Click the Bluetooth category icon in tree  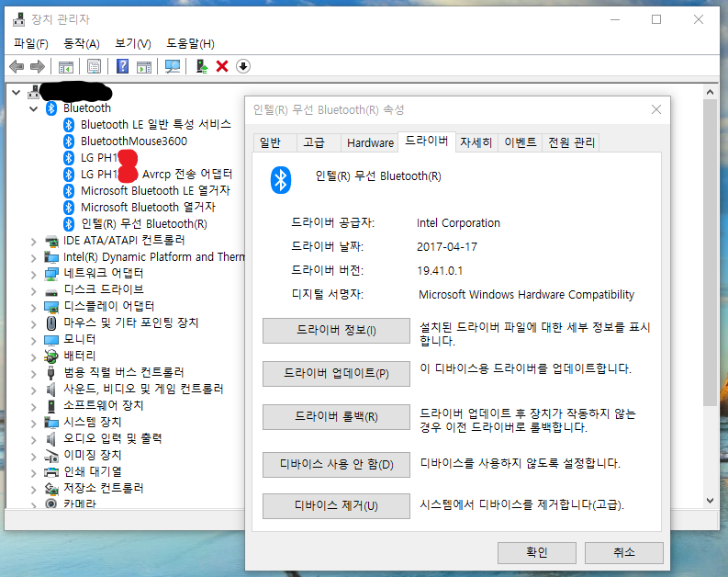51,108
